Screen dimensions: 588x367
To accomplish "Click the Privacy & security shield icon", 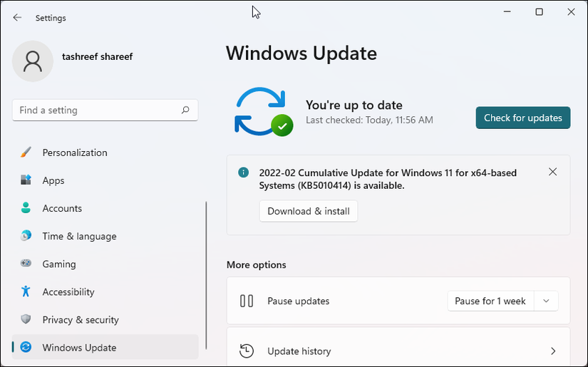I will (26, 319).
